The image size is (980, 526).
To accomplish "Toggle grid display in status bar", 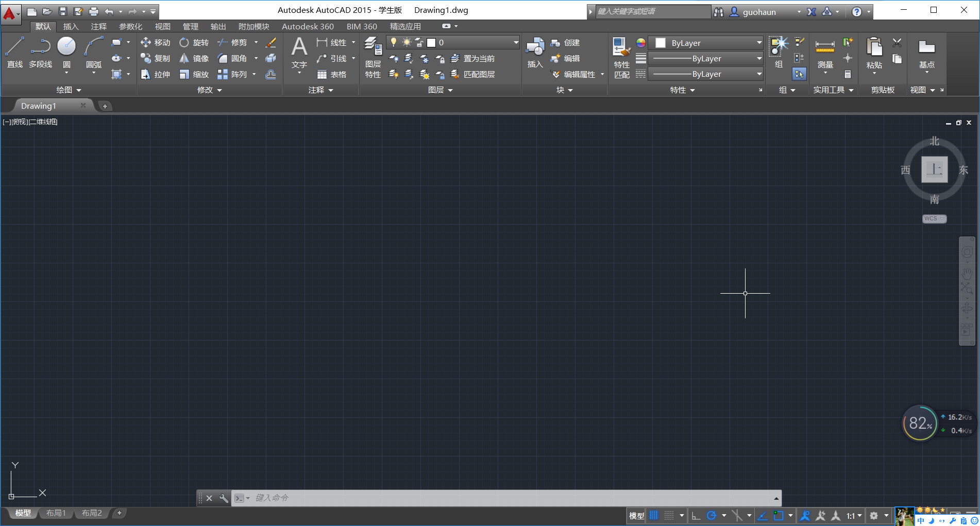I will (x=654, y=515).
